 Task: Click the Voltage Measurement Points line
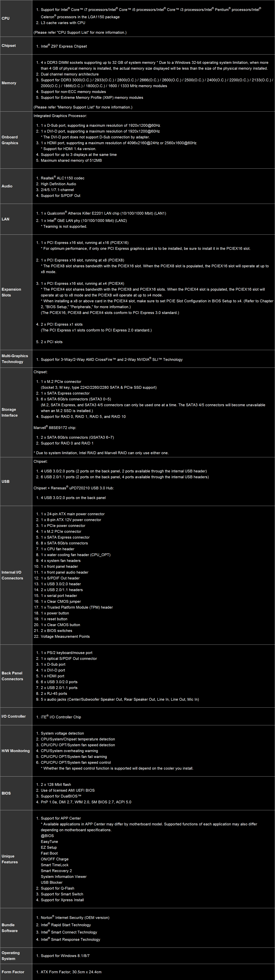point(65,636)
